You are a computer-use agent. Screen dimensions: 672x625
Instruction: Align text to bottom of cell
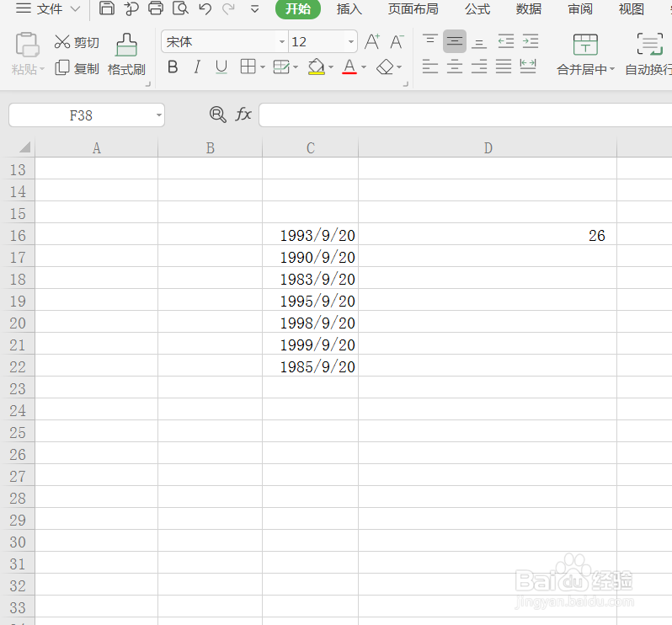point(479,42)
